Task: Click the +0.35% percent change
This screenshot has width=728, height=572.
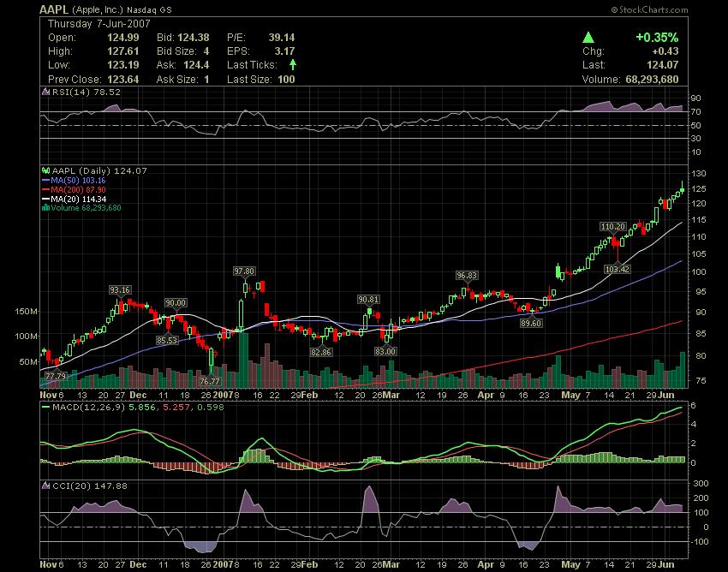Action: (657, 37)
